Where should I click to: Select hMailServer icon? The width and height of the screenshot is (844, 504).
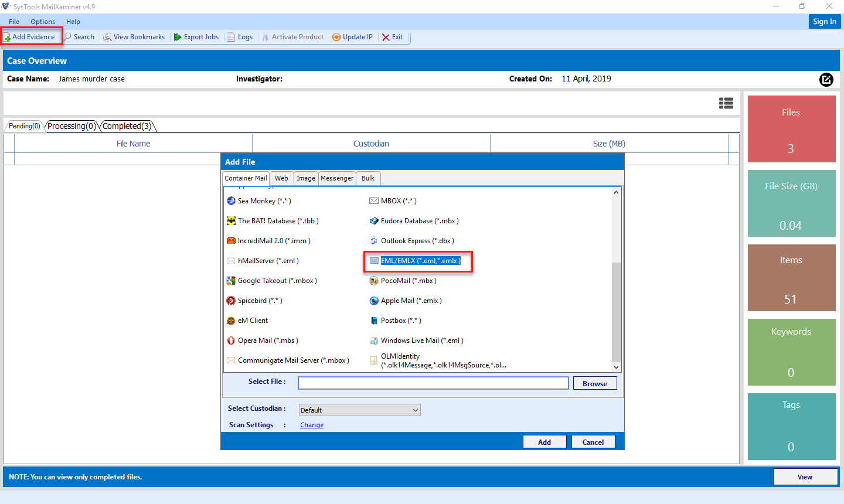231,261
